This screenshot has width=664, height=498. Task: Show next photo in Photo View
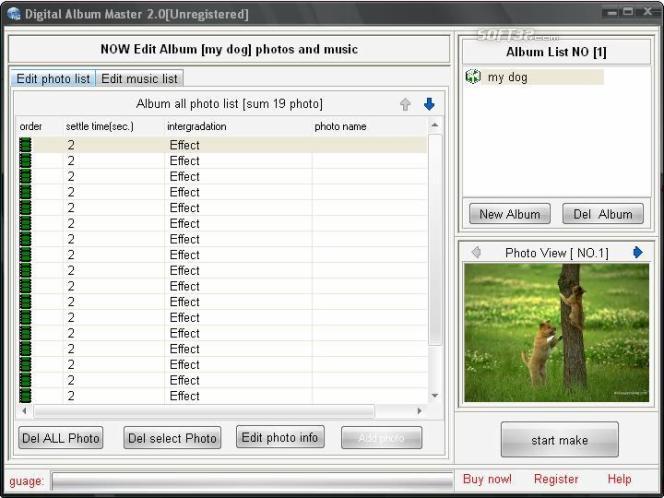coord(638,252)
